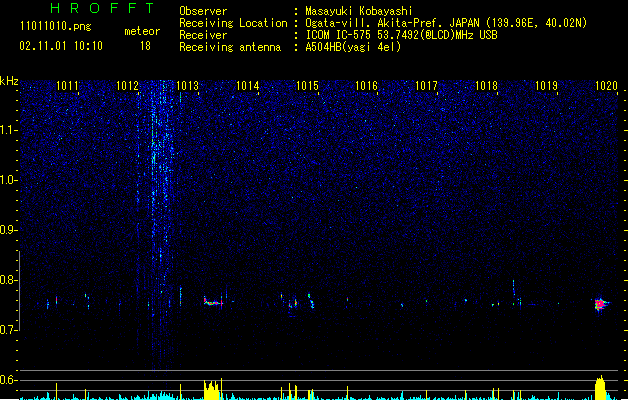
Task: Click the ICOM IC-575 receiver text
Action: [401, 35]
